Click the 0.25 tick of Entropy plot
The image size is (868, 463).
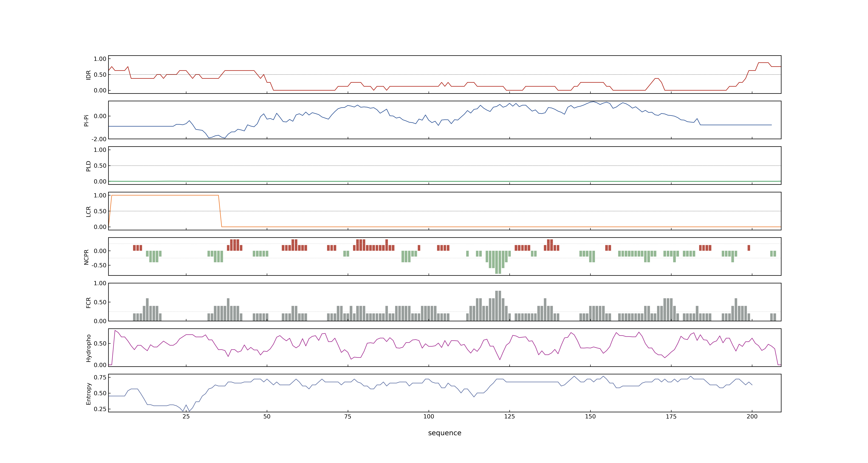coord(100,409)
